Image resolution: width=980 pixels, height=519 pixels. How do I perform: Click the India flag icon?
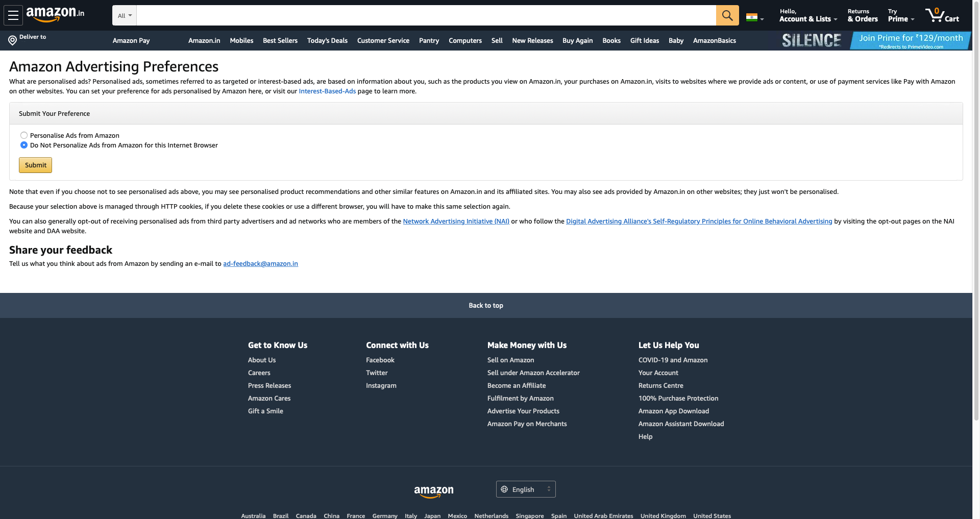click(752, 17)
